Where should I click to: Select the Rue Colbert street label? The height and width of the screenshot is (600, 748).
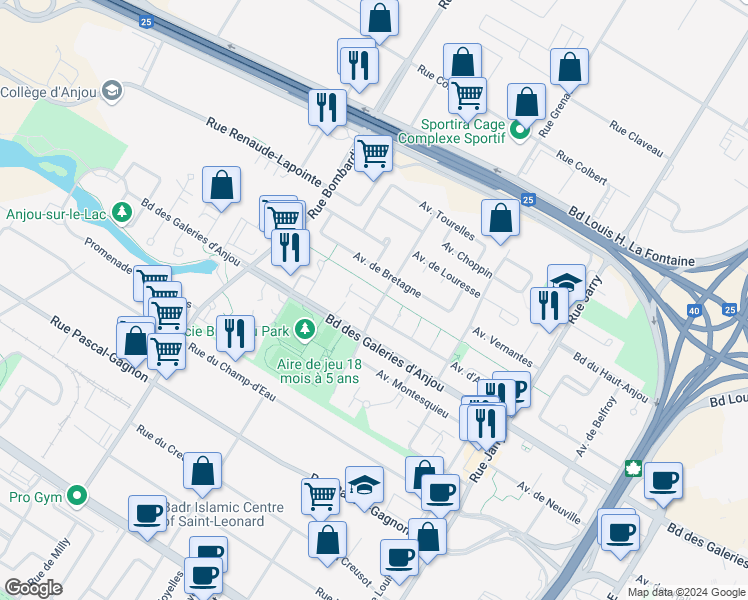tap(582, 167)
